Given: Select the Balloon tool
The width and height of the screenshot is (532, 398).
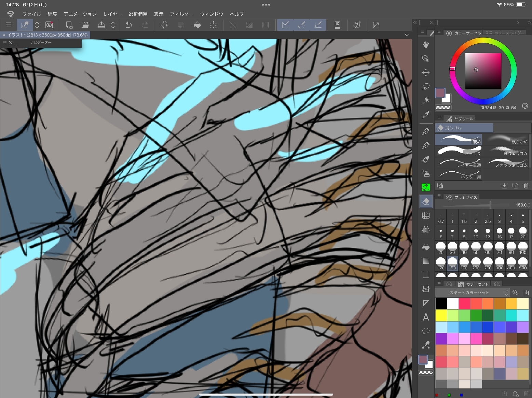Looking at the screenshot, I should click(x=426, y=331).
